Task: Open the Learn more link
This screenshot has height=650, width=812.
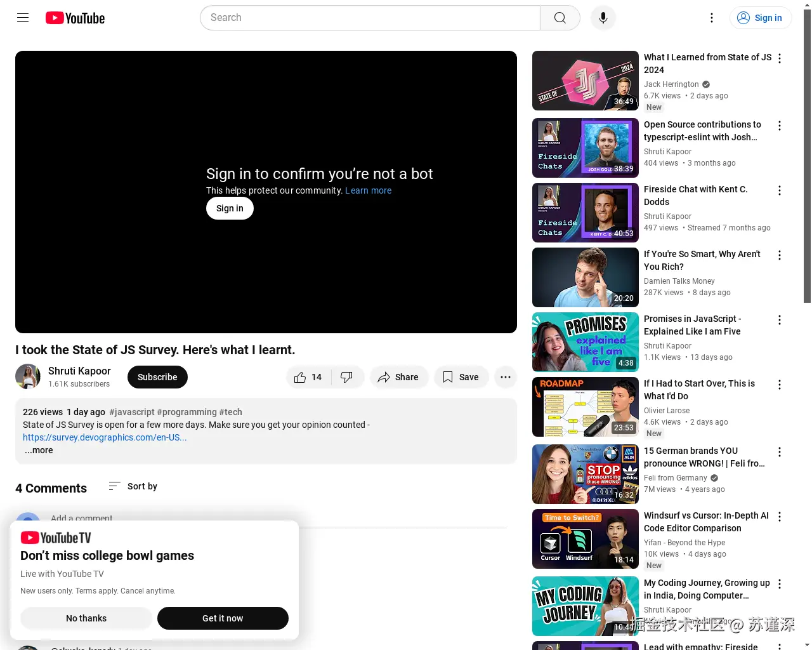Action: 368,190
